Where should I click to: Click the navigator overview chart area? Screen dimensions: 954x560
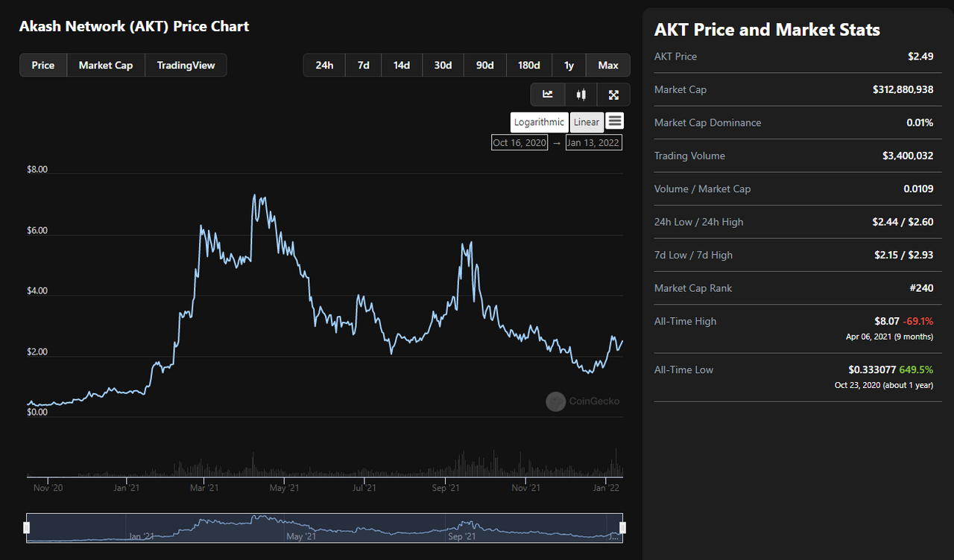click(325, 528)
